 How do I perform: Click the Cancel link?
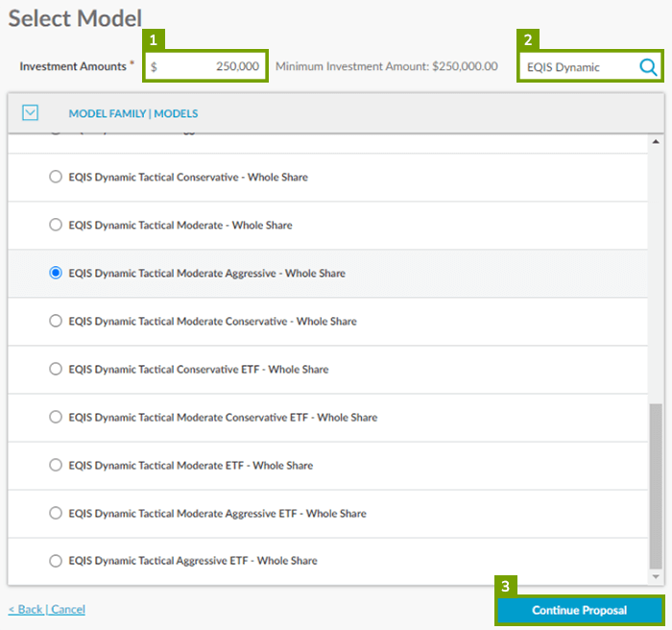[68, 610]
